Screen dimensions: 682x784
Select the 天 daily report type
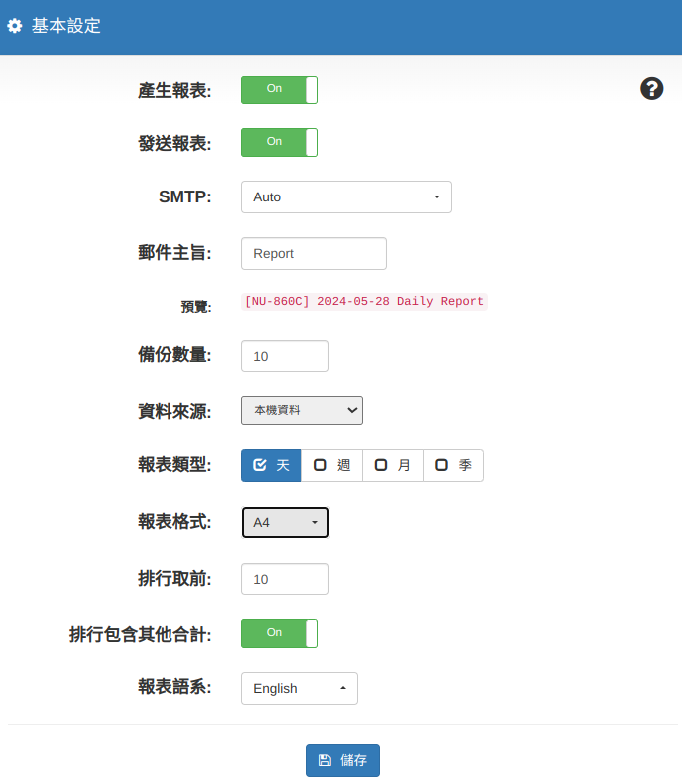click(x=271, y=465)
